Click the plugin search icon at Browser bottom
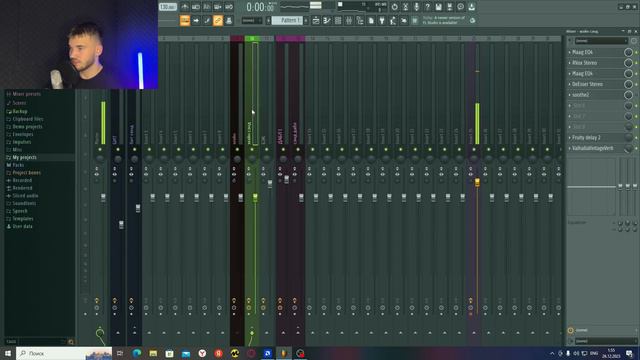Screen dimensions: 640x360 [71, 342]
